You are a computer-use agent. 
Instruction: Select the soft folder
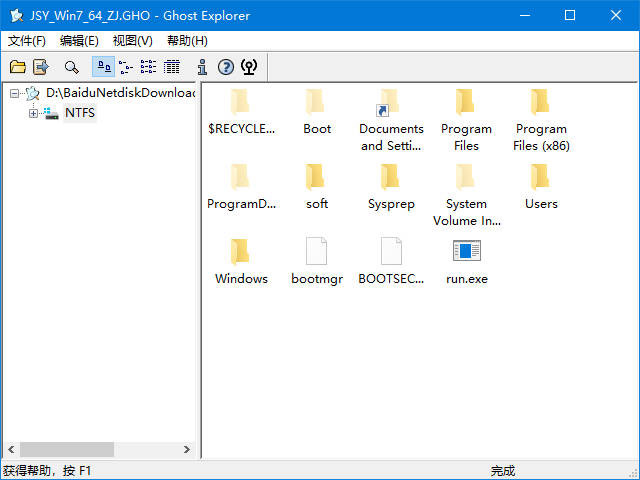pos(317,187)
